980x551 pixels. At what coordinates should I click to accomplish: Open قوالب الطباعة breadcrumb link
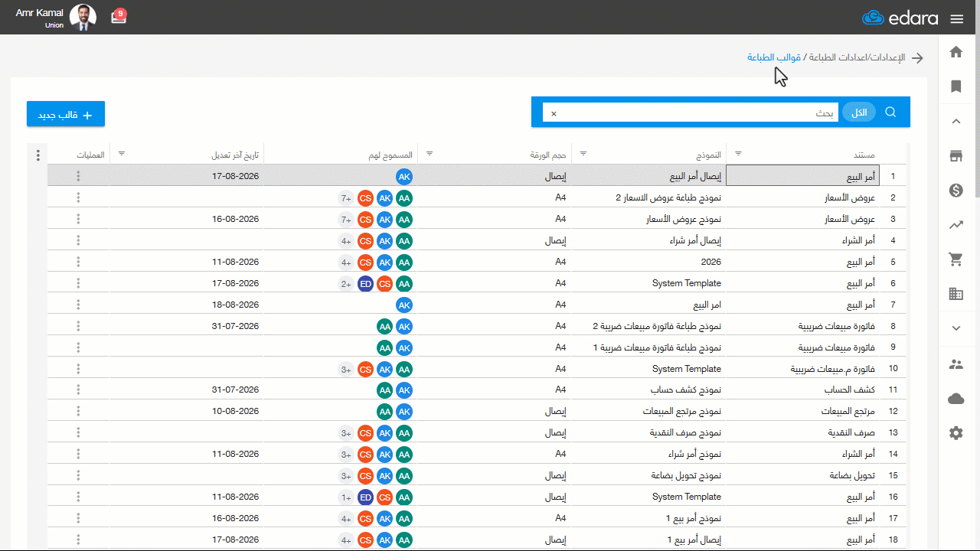[x=774, y=57]
